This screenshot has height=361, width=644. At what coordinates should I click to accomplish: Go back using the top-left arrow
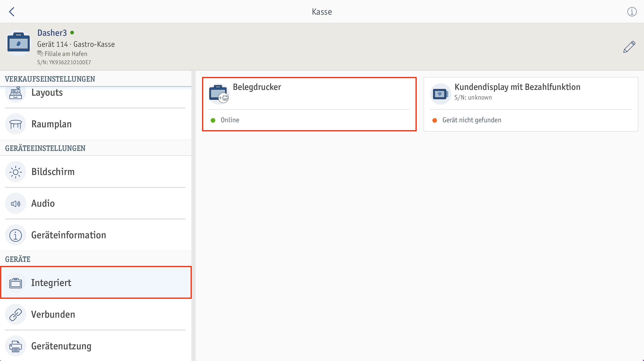pos(12,11)
